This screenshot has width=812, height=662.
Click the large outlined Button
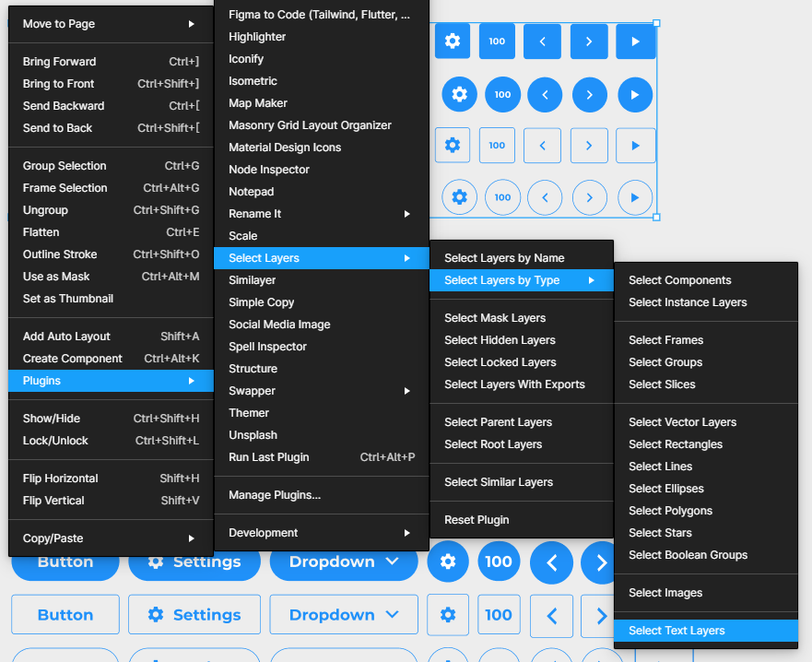[65, 615]
